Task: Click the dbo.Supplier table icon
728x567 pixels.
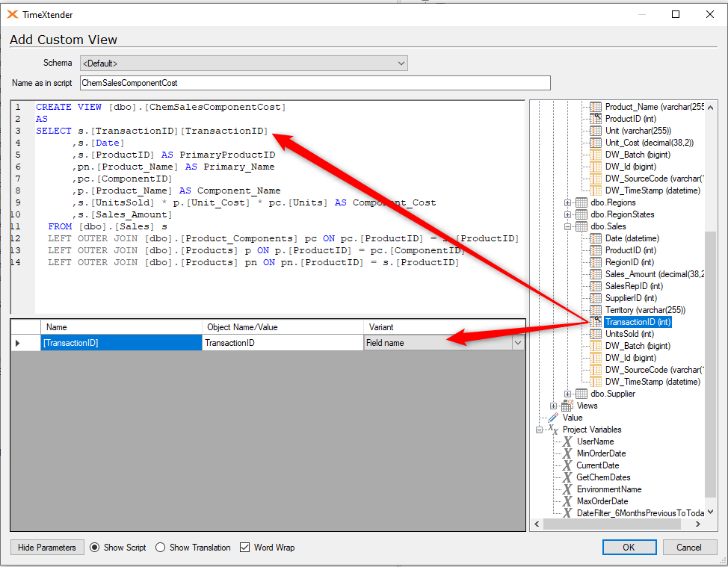Action: point(582,394)
